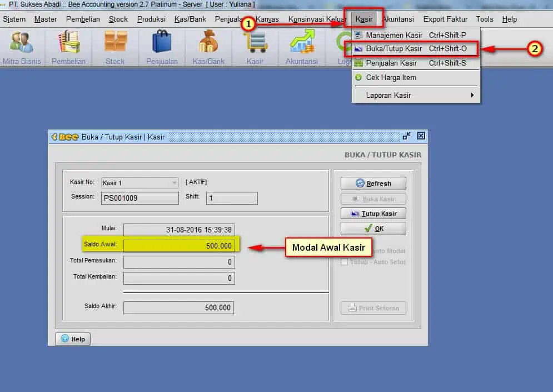Click the Print Setoran button
Screen dimensions: 553x392
(x=373, y=308)
